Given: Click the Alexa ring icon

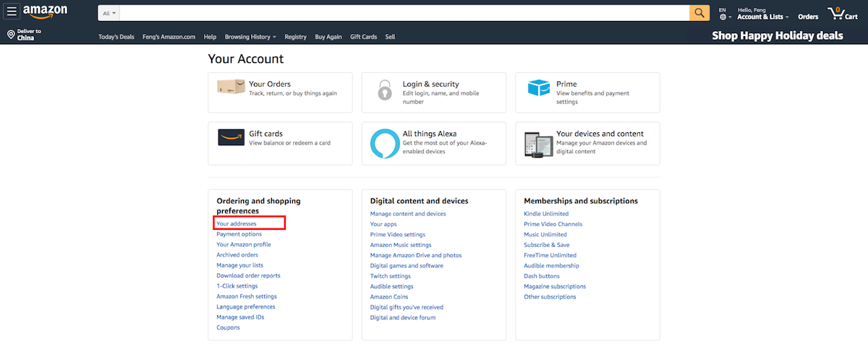Looking at the screenshot, I should coord(384,143).
